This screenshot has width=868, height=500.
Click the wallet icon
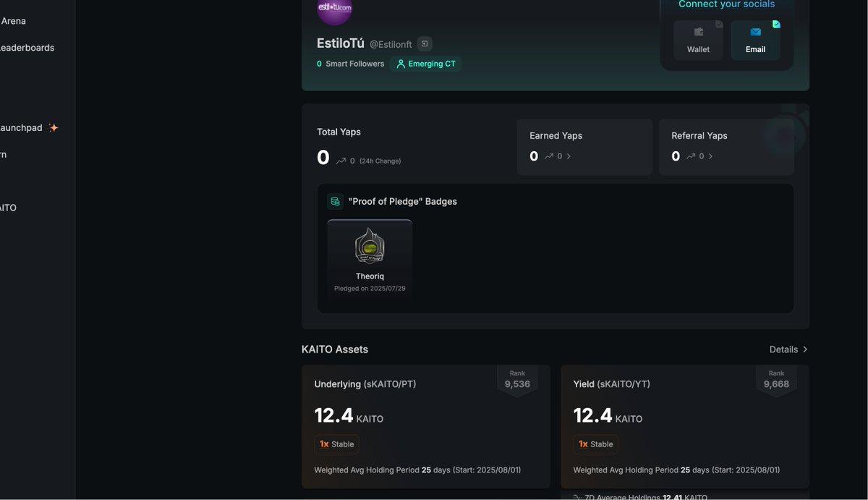tap(699, 32)
